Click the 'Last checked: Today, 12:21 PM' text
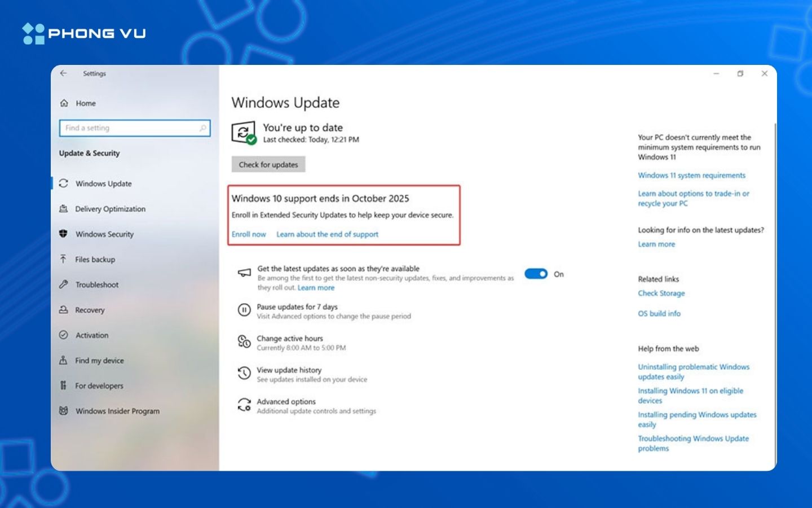The width and height of the screenshot is (812, 508). (x=311, y=140)
